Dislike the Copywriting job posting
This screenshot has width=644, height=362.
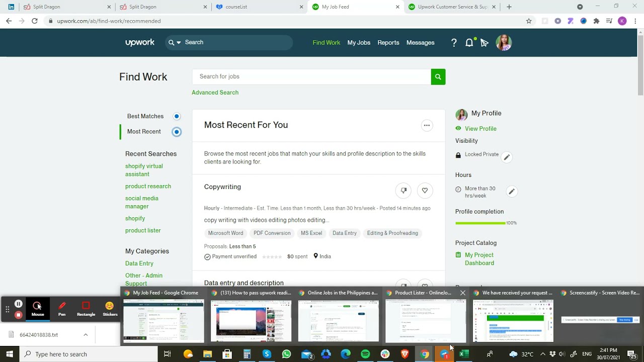(404, 191)
